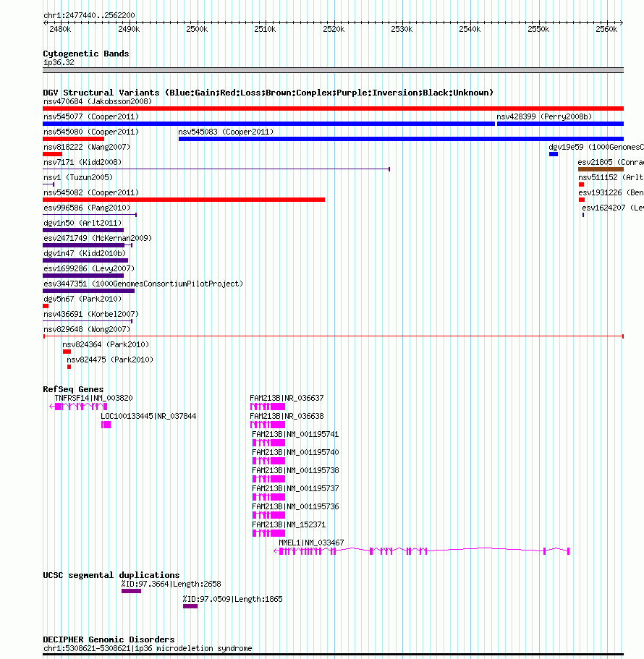Open esv2471749 (McKernan2009) variant
This screenshot has width=644, height=659.
pos(98,238)
